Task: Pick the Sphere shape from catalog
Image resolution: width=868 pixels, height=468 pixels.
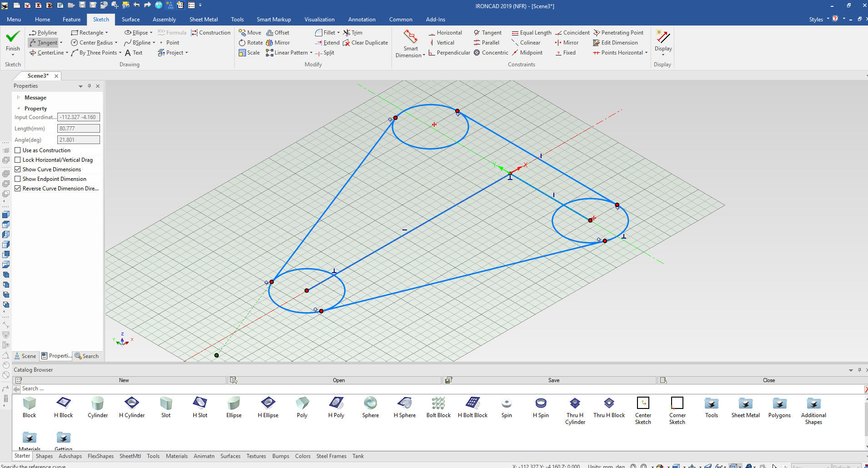Action: click(370, 407)
